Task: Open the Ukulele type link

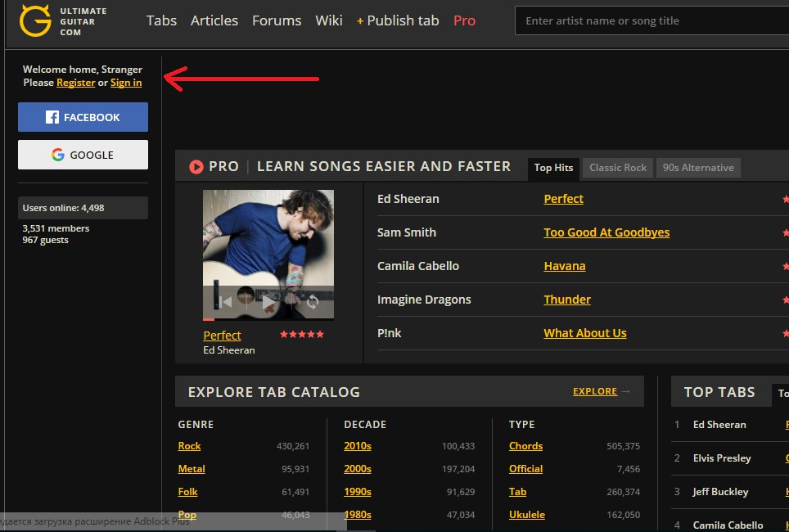Action: click(527, 515)
